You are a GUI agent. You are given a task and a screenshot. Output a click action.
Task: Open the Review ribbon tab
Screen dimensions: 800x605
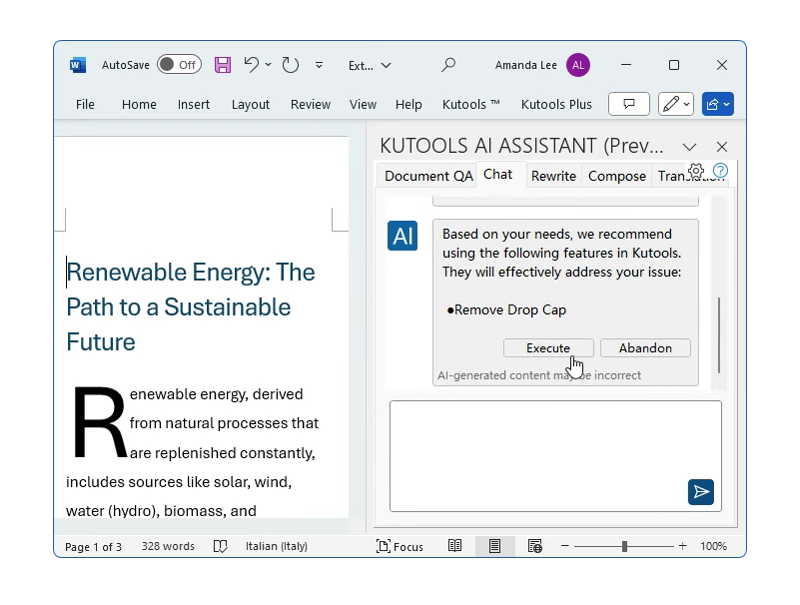[310, 104]
